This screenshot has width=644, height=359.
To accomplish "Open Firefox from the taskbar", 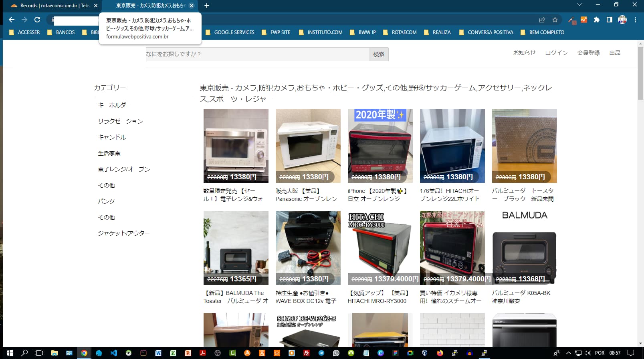I will 440,353.
